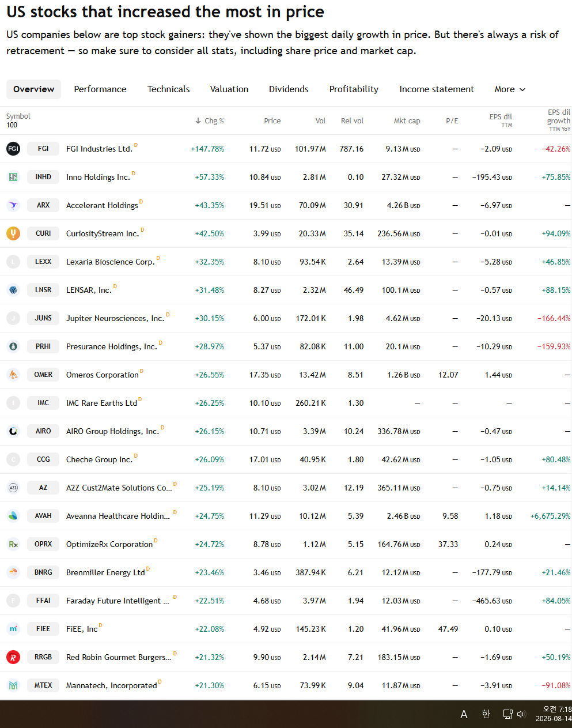Sort by Mkt cap column header
The width and height of the screenshot is (572, 728).
[407, 121]
